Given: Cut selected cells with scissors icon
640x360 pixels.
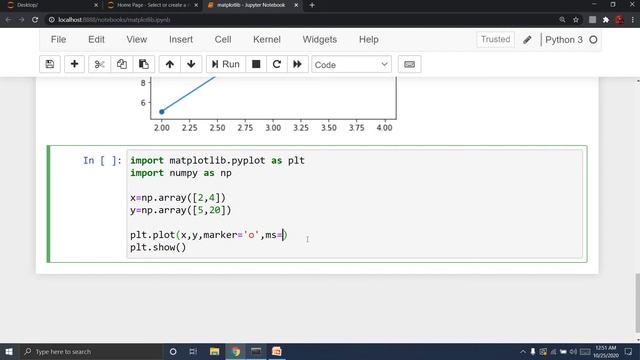Looking at the screenshot, I should [100, 64].
